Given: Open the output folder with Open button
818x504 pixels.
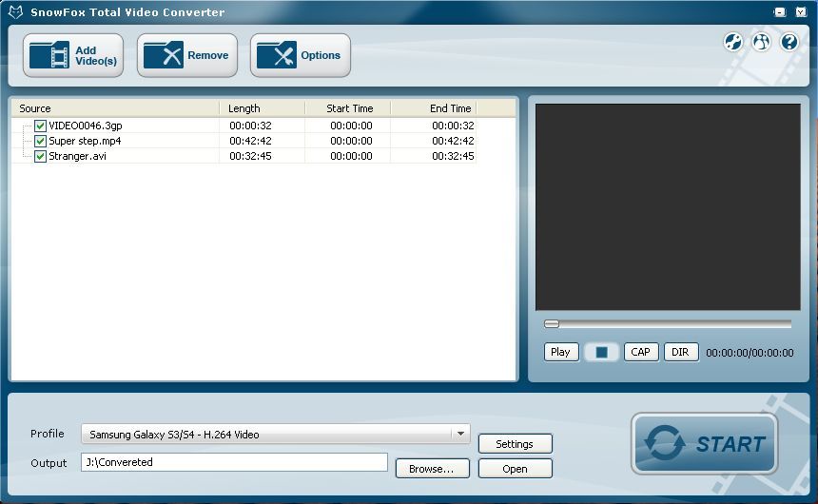Looking at the screenshot, I should click(515, 469).
